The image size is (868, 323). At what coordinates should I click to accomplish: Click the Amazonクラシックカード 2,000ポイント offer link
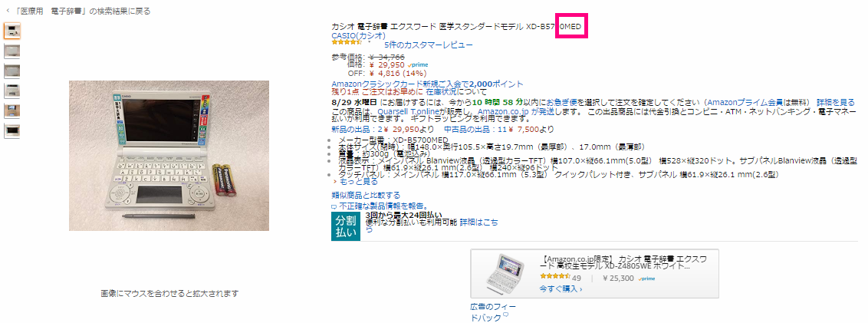pos(427,84)
